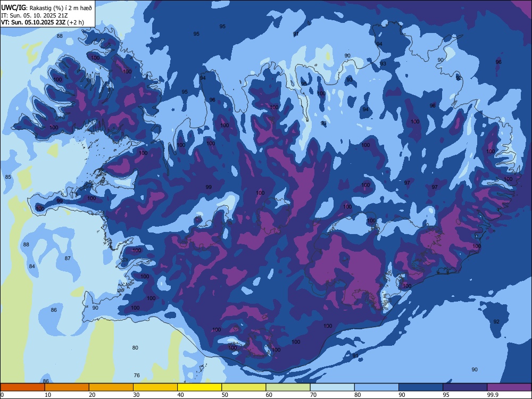Select the legend tick label '60'
Image resolution: width=532 pixels, height=399 pixels.
(x=269, y=395)
